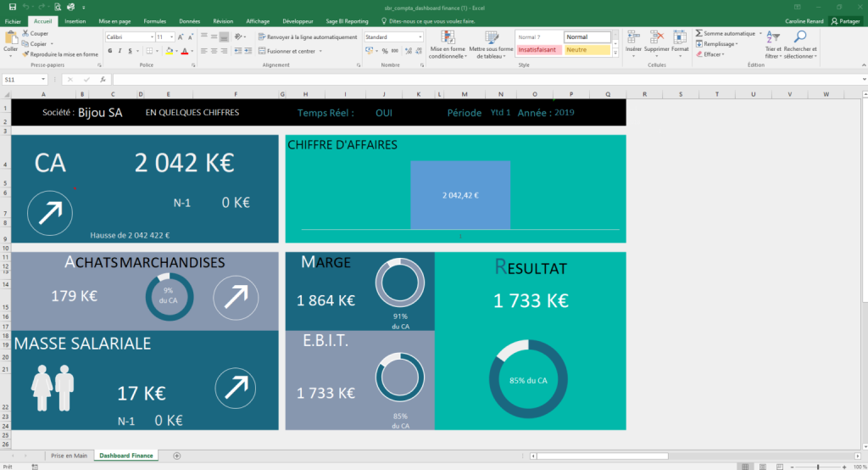The height and width of the screenshot is (470, 868).
Task: Apply the Insatisfaisant cell style
Action: click(538, 50)
